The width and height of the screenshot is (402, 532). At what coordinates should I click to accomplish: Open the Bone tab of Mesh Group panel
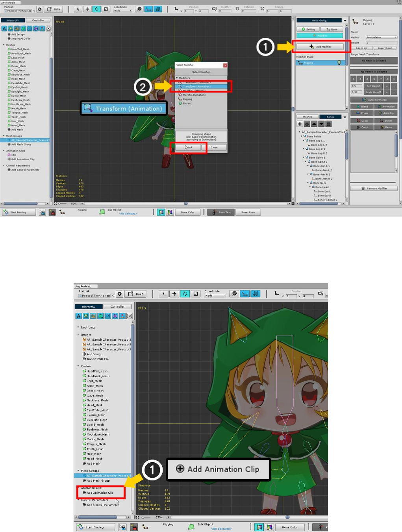332,29
